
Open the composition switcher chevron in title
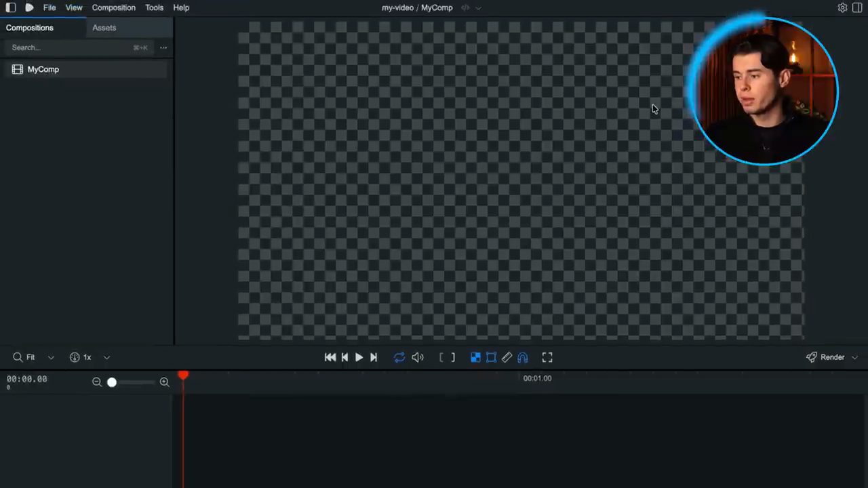pyautogui.click(x=478, y=7)
